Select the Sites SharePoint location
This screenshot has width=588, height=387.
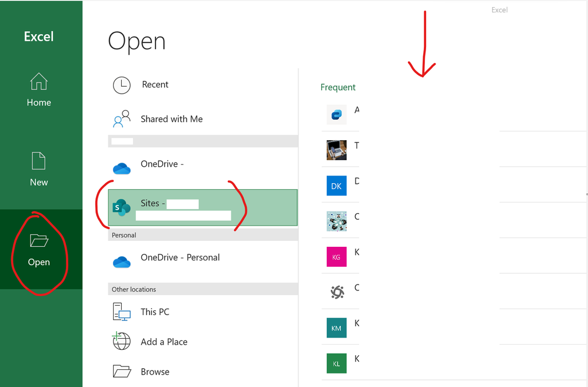(x=203, y=207)
